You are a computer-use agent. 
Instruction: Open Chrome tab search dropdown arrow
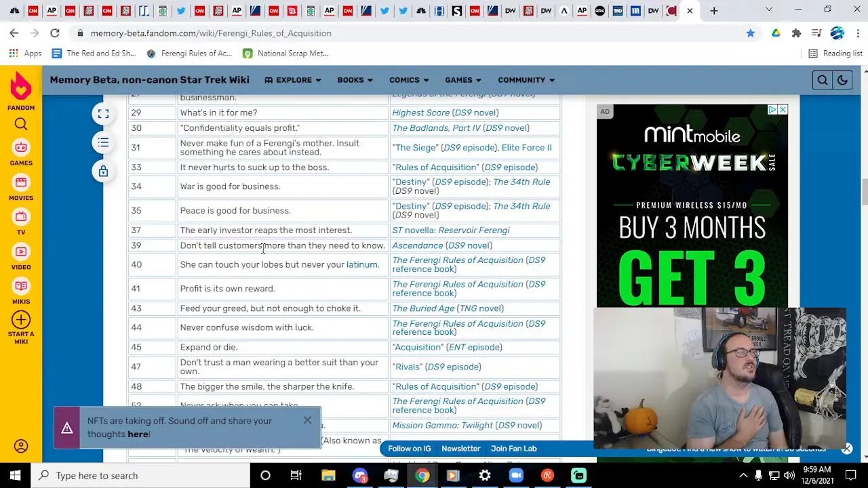coord(768,9)
